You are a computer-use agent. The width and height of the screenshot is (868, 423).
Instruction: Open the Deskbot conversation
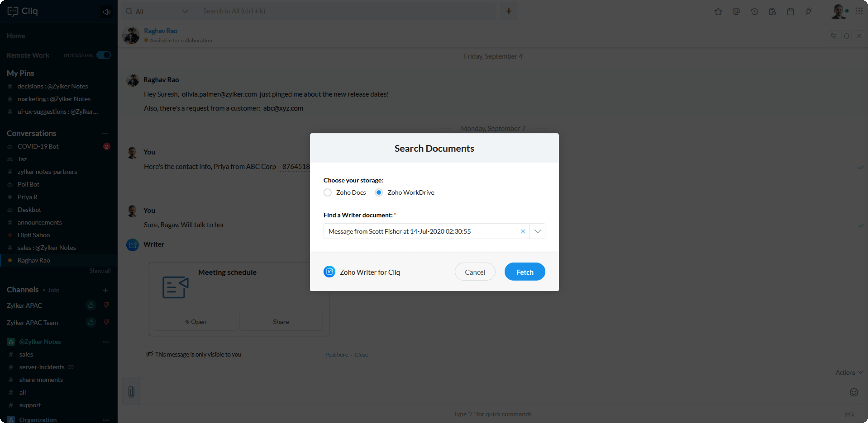(x=59, y=210)
